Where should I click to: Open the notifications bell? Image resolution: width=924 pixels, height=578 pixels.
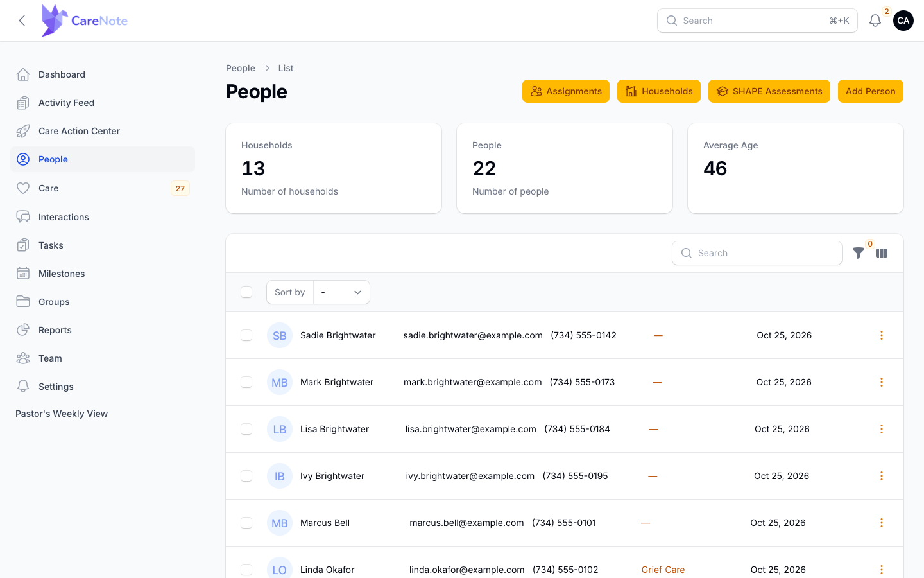875,21
